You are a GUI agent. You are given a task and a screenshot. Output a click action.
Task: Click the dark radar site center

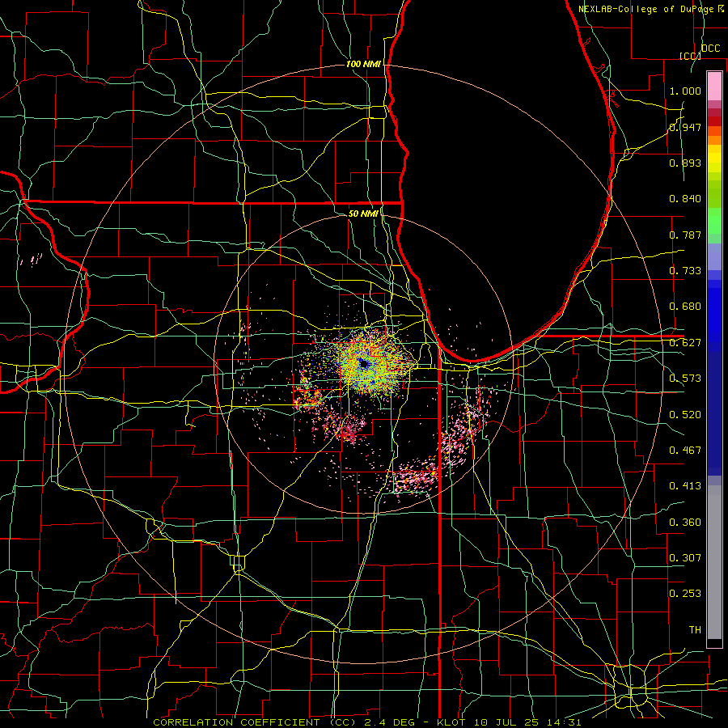coord(363,365)
